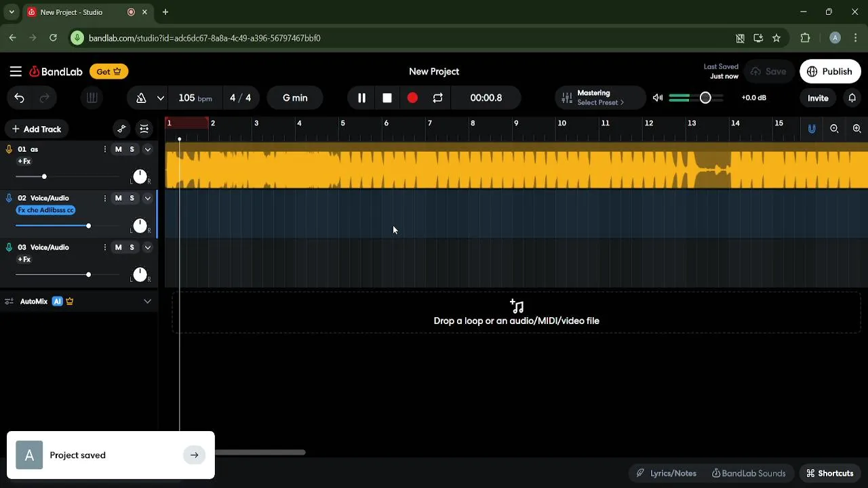The image size is (868, 488).
Task: Toggle the metronome
Action: [x=141, y=98]
